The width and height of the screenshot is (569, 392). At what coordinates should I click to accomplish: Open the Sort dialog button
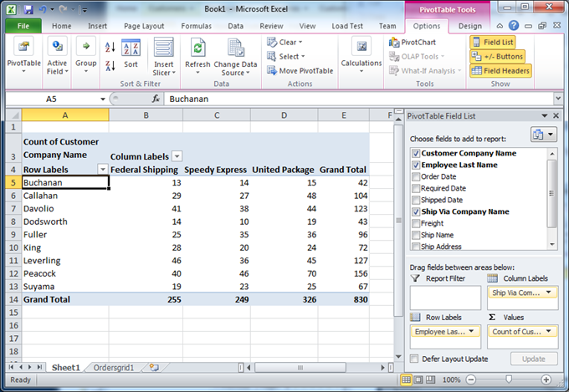(131, 54)
